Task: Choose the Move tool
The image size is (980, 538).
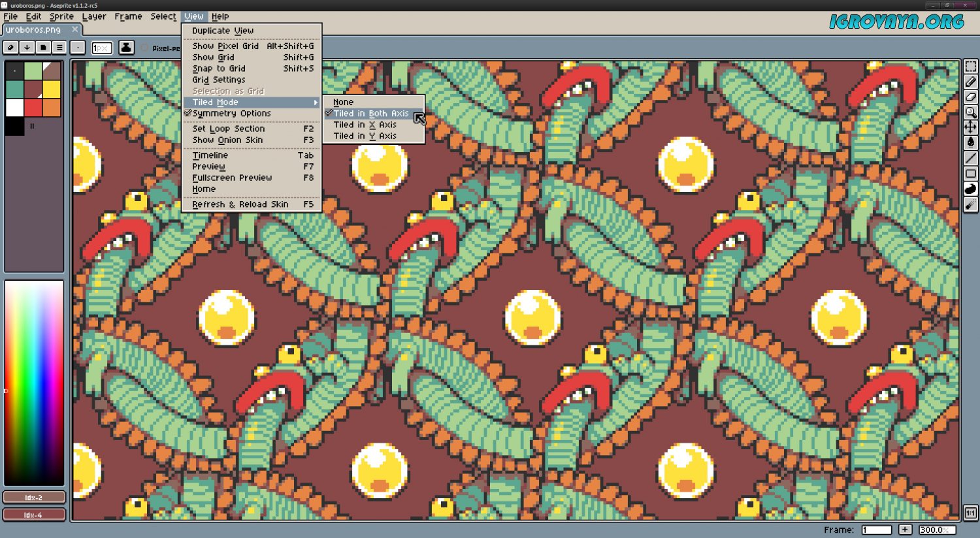Action: (971, 127)
